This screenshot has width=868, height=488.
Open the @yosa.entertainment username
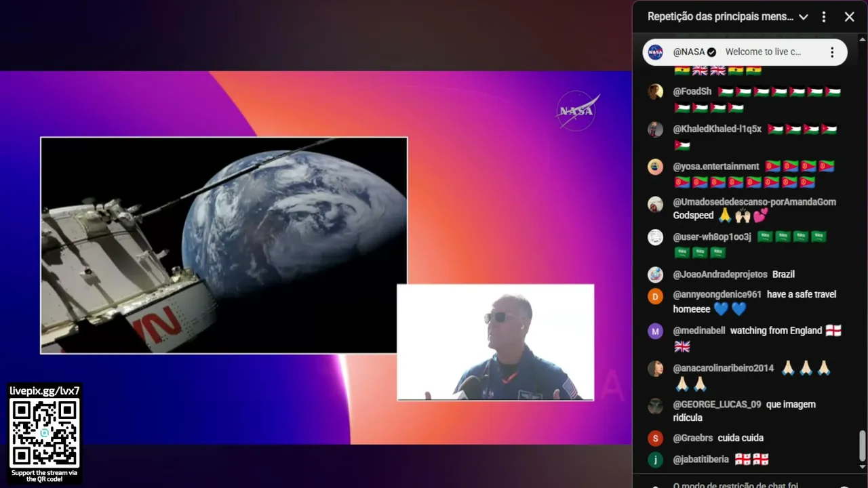pos(716,166)
